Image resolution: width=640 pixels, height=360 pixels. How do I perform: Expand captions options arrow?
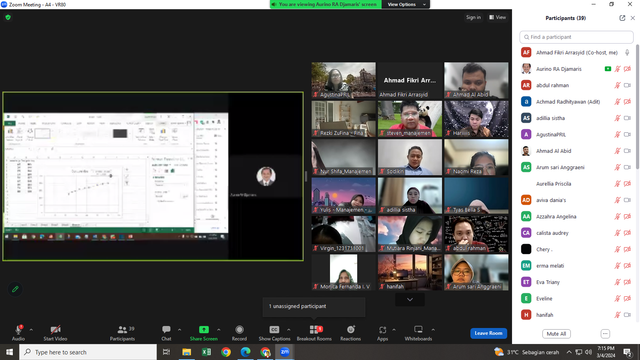click(x=289, y=329)
